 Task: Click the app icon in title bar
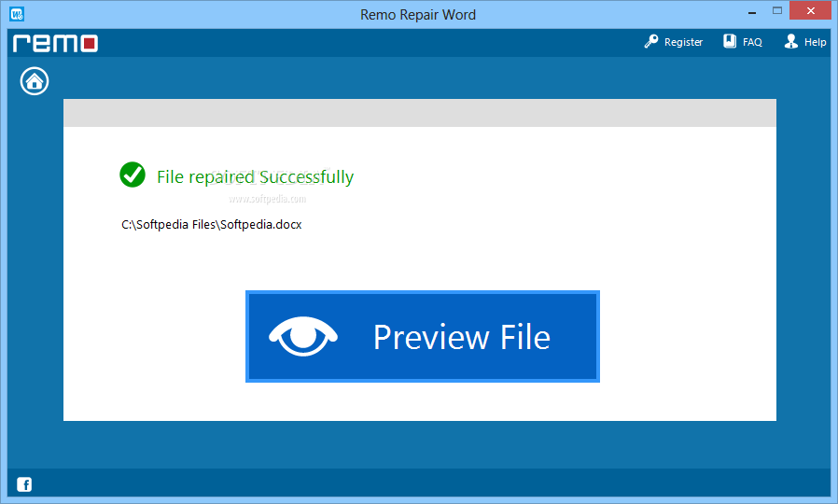17,14
